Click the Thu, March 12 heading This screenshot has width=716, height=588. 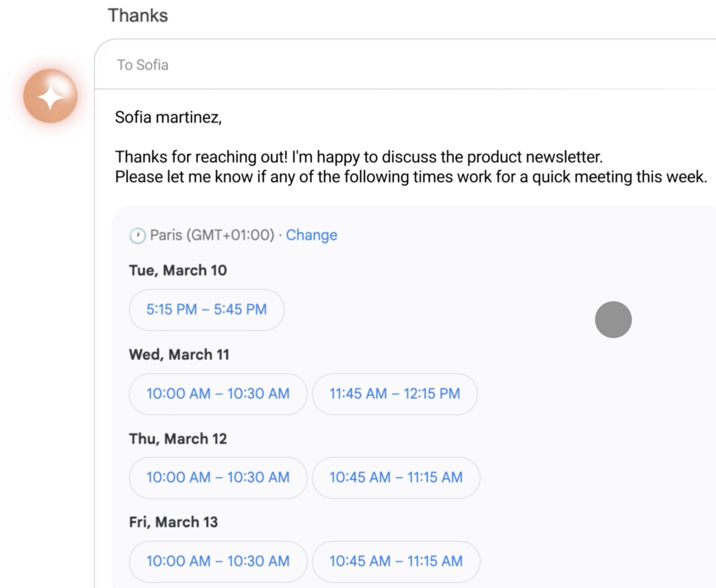pyautogui.click(x=178, y=439)
